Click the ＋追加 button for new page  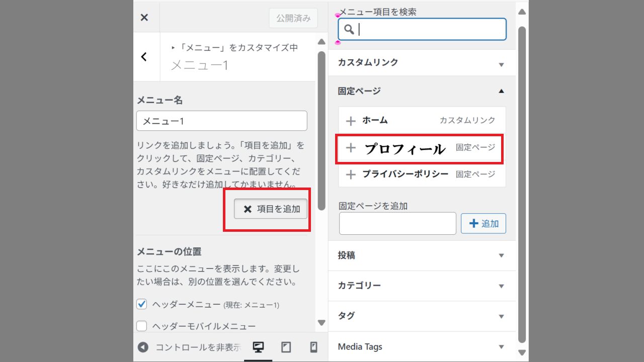[x=484, y=223]
